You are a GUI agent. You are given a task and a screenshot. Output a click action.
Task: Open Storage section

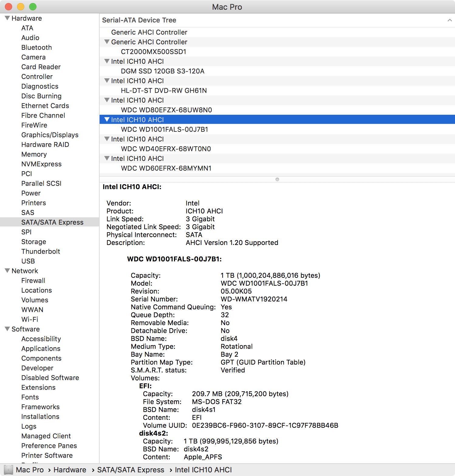point(34,242)
